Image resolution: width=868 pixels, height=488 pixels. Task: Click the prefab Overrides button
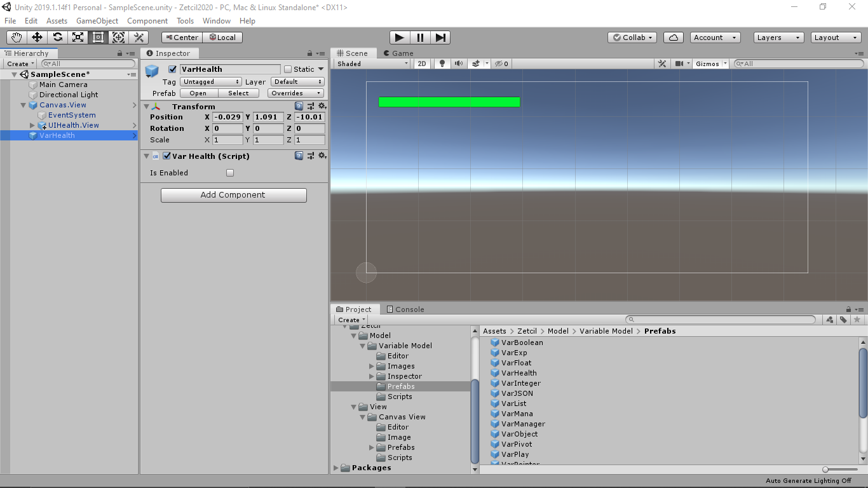pos(295,93)
